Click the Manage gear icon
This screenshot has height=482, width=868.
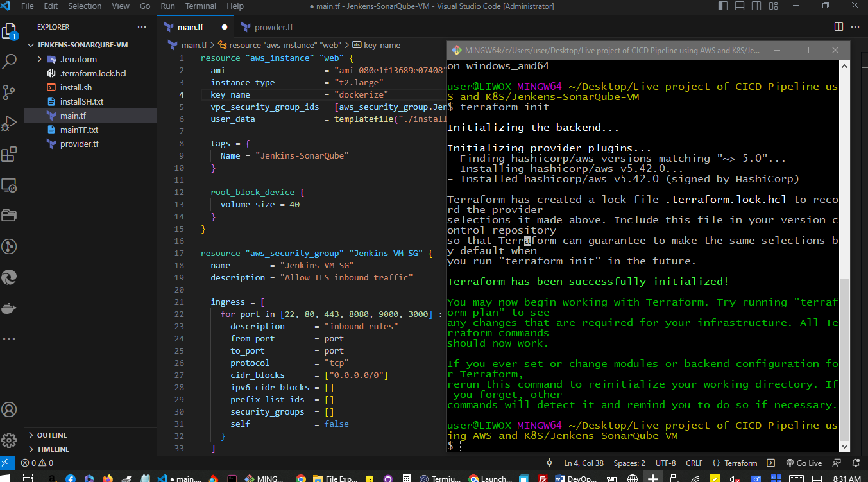click(x=10, y=440)
